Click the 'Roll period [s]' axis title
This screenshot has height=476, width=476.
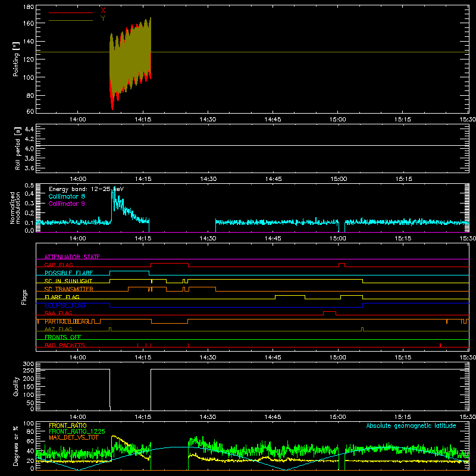pyautogui.click(x=18, y=148)
